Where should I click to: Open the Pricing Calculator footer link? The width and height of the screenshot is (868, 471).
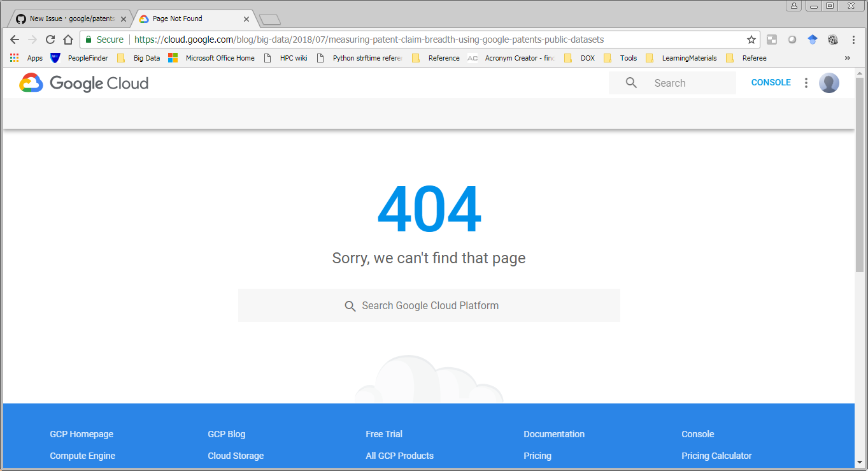(716, 456)
